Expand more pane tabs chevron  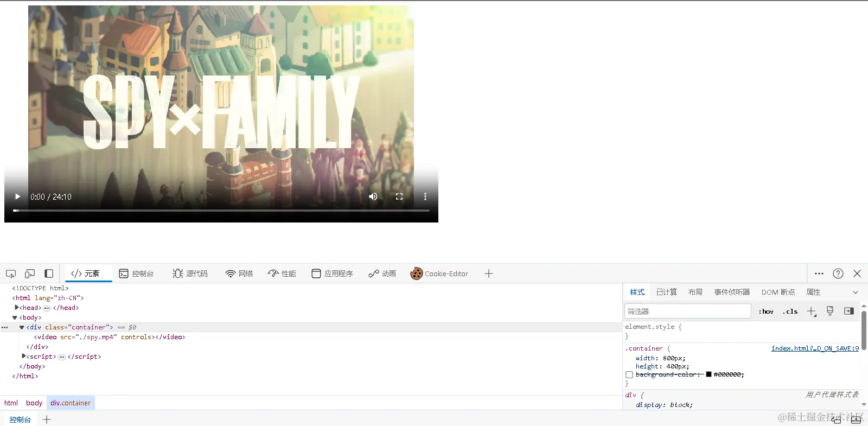[856, 292]
